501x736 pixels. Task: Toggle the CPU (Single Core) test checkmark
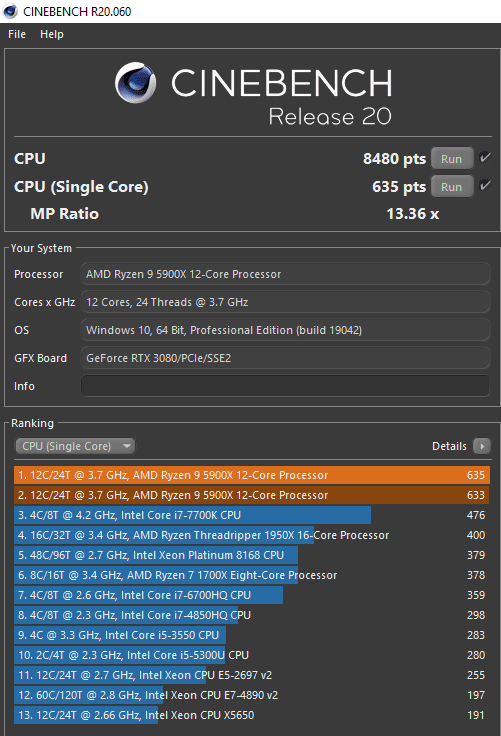(485, 186)
